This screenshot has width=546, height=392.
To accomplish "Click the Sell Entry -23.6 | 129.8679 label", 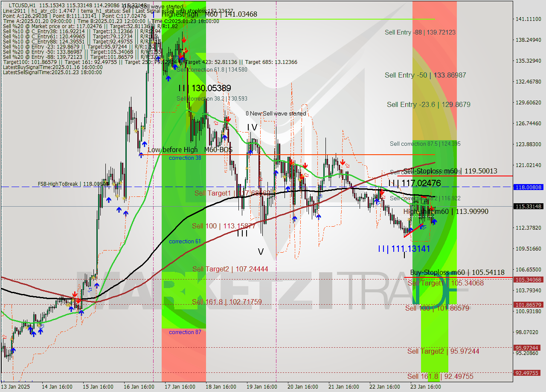I will point(429,104).
